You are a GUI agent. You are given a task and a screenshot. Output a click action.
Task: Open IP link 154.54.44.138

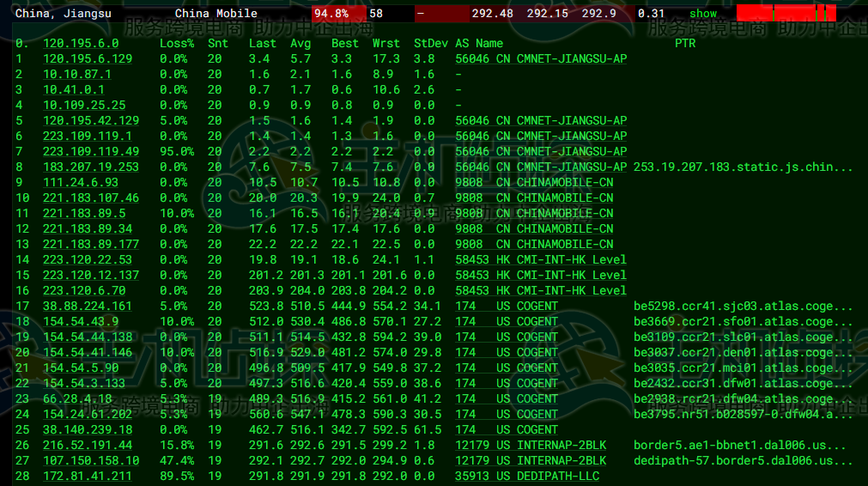tap(88, 337)
